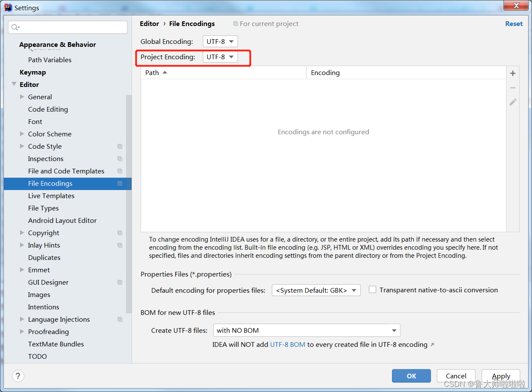
Task: Enable Transparent native-to-ascii conversion checkbox
Action: pyautogui.click(x=372, y=290)
